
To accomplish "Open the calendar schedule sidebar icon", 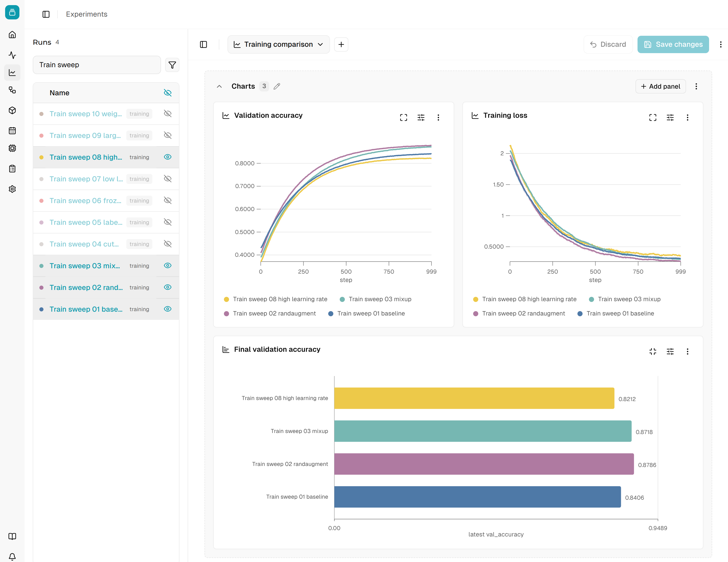I will pyautogui.click(x=12, y=131).
